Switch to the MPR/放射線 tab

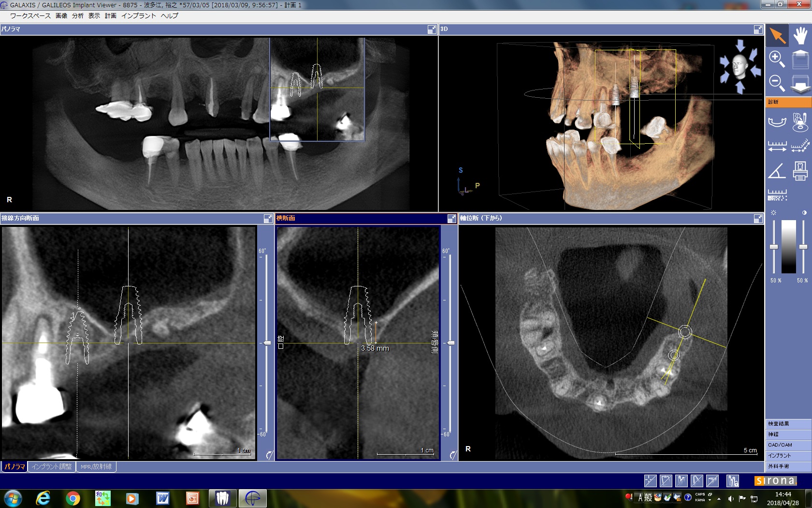coord(96,467)
